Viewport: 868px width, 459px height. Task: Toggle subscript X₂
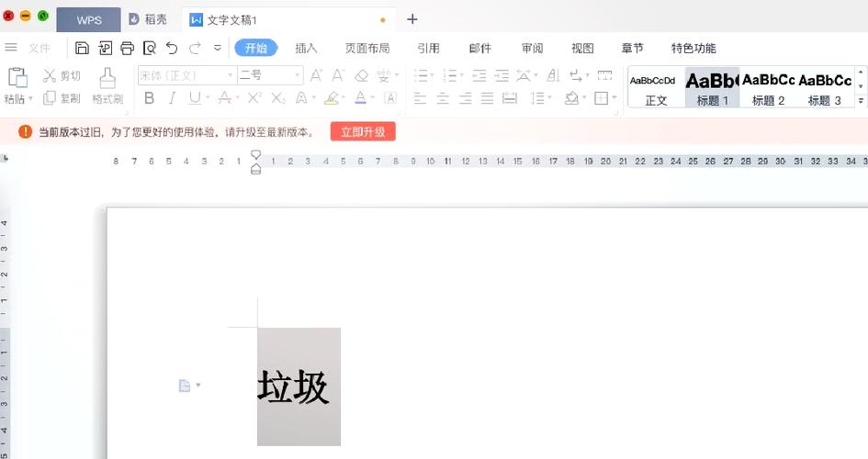coord(278,98)
